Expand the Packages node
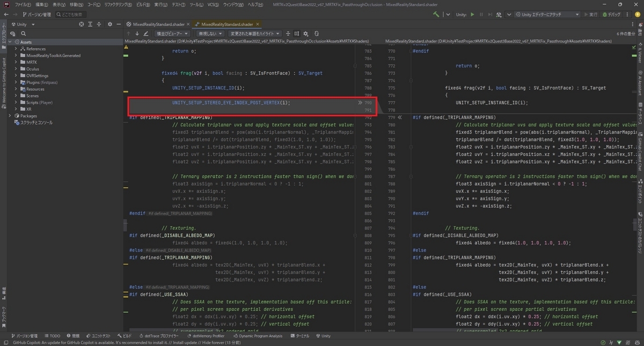The image size is (644, 346). tap(10, 116)
